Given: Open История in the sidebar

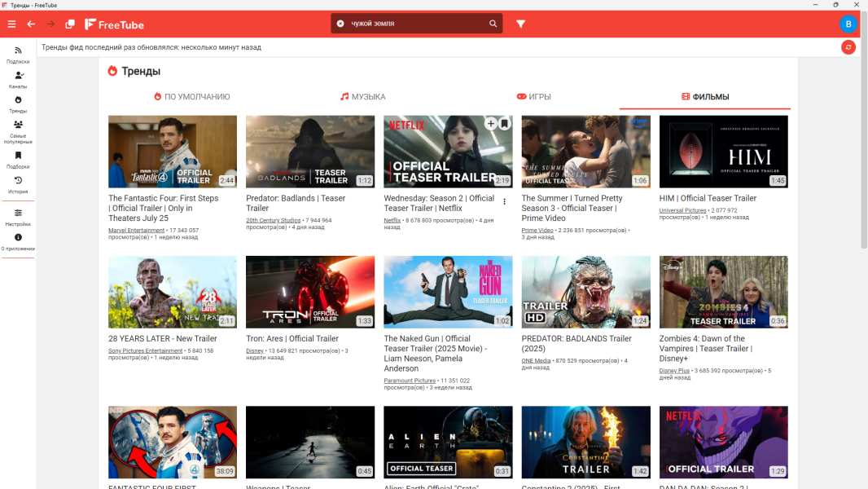Looking at the screenshot, I should pos(18,185).
